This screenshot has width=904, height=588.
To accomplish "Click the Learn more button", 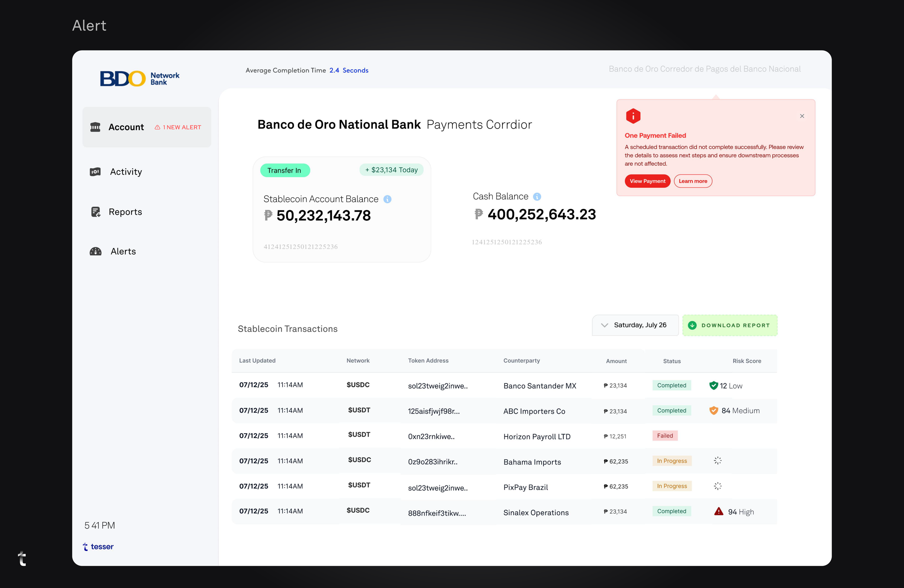I will 693,181.
